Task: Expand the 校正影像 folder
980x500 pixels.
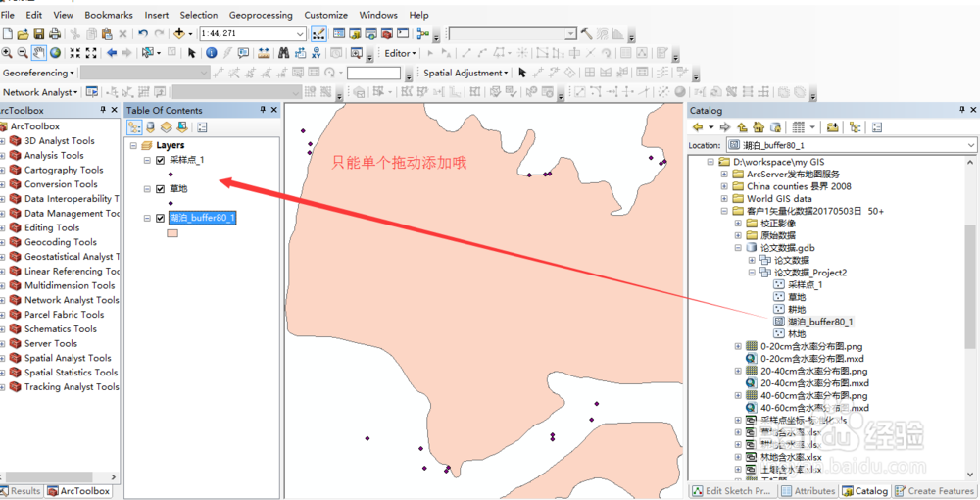Action: click(738, 224)
